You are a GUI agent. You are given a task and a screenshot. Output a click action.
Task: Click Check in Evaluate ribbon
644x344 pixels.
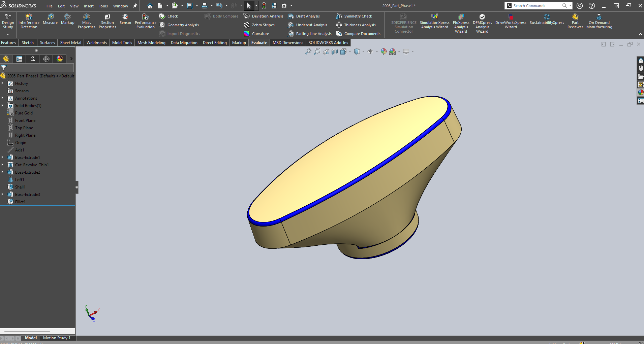[168, 16]
